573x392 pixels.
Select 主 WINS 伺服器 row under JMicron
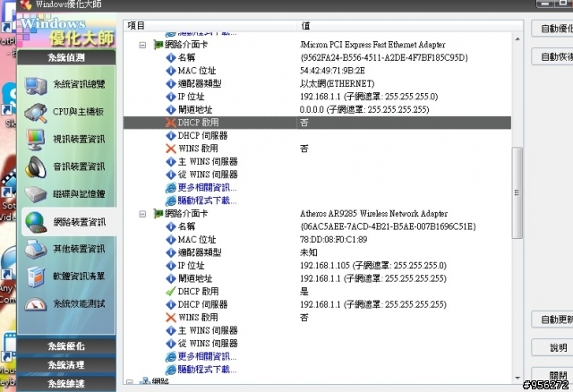[317, 161]
